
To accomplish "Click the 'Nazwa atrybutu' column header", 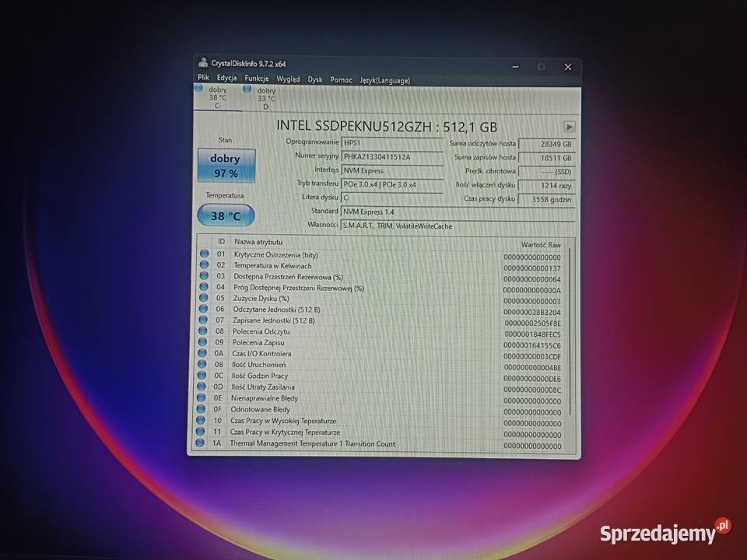I will [258, 242].
